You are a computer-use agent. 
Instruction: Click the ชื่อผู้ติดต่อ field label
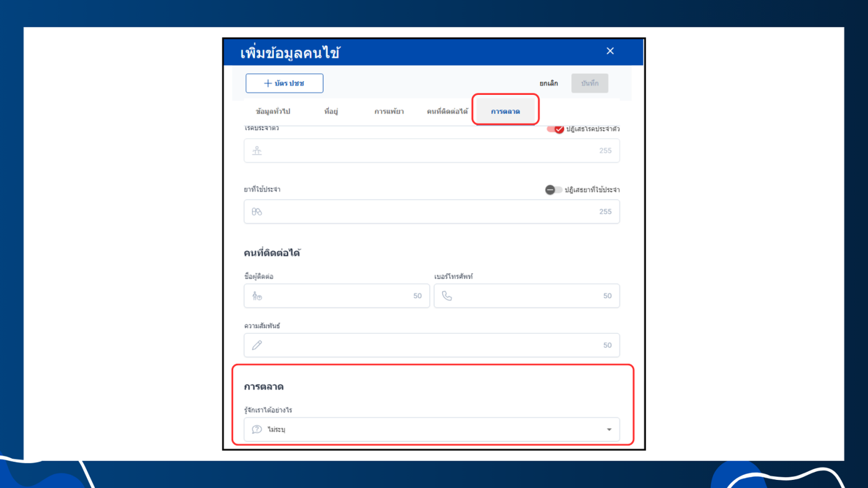259,277
